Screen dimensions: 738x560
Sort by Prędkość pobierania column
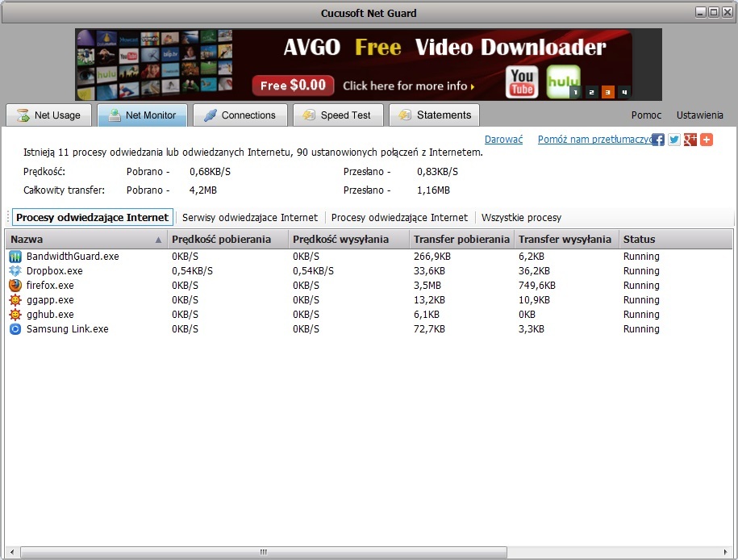[x=227, y=240]
